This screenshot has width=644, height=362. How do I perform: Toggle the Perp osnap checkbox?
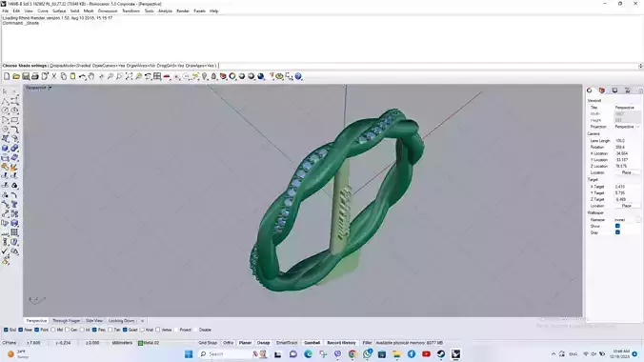[94, 330]
